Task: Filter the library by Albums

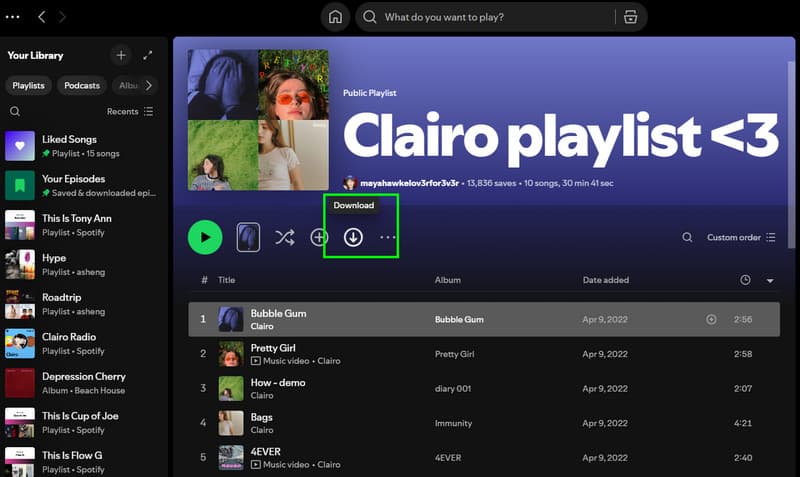Action: tap(129, 85)
